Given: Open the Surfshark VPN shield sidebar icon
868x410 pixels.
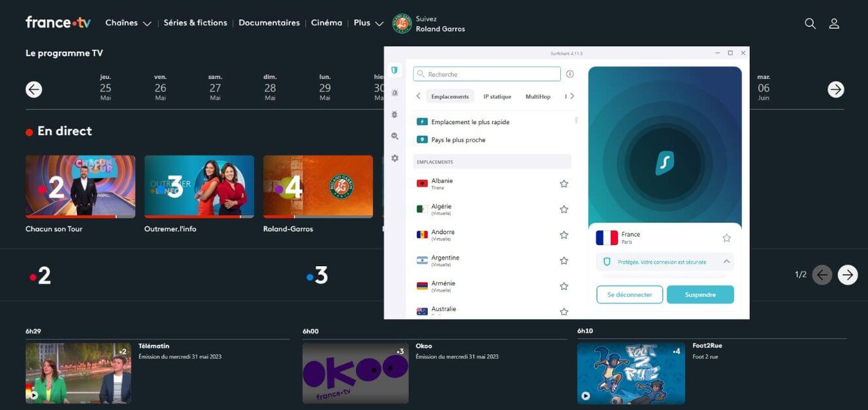Looking at the screenshot, I should 394,70.
